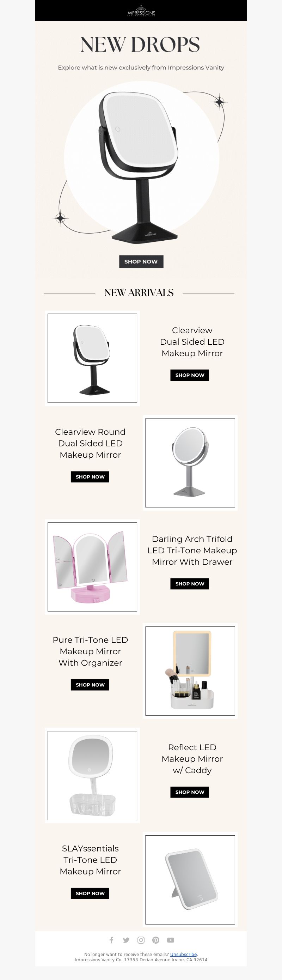Shop the Clearview Round Dual Sided Mirror

tap(90, 477)
